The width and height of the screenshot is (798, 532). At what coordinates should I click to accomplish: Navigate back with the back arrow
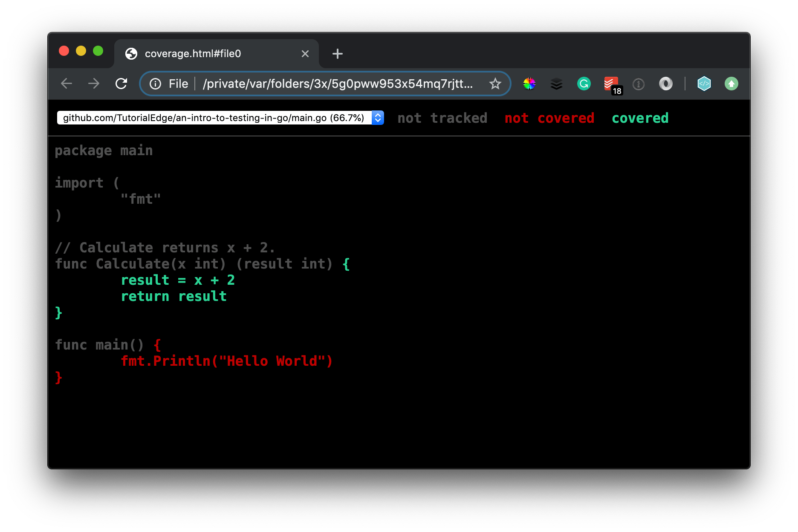tap(66, 84)
